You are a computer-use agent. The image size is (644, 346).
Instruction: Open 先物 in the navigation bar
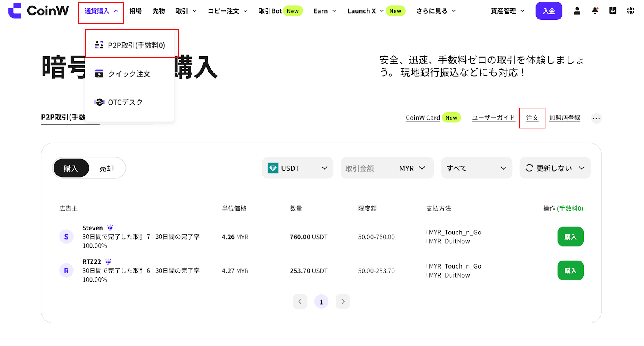(159, 11)
